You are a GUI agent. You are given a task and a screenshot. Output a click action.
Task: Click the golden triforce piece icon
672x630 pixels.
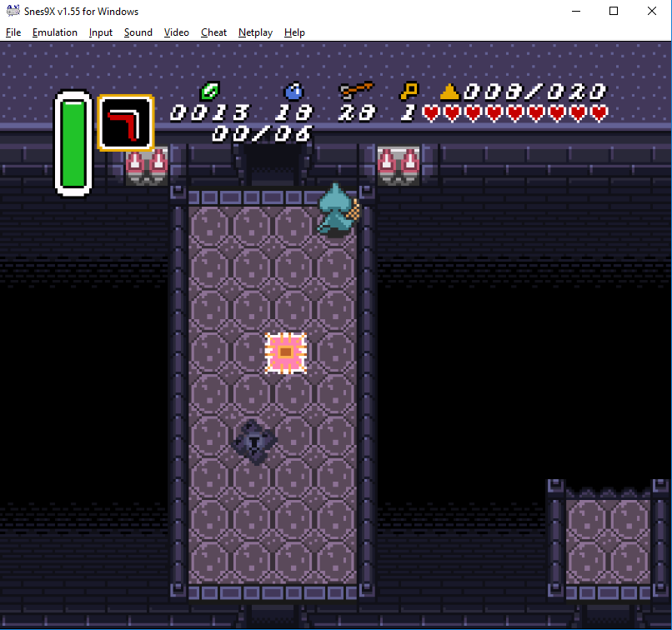pyautogui.click(x=450, y=92)
